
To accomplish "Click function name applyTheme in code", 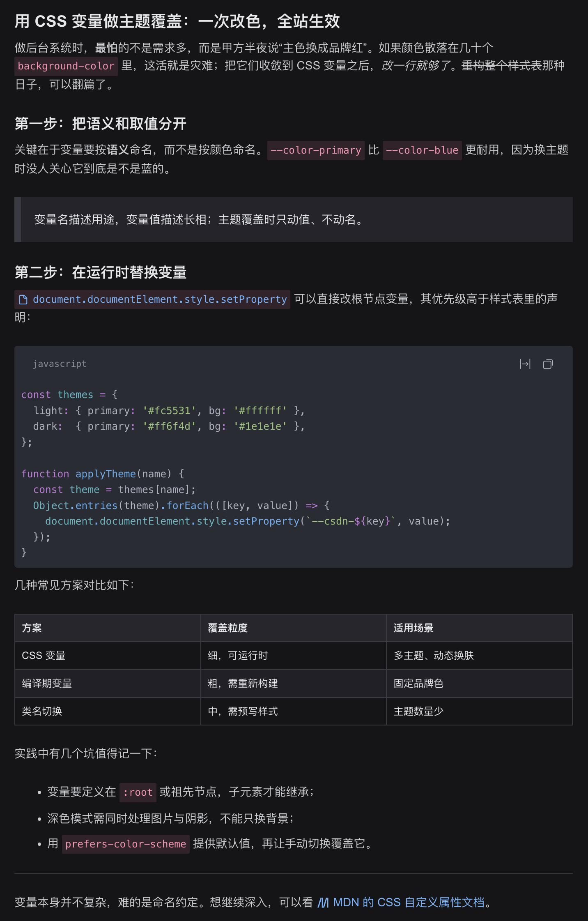I will tap(106, 474).
